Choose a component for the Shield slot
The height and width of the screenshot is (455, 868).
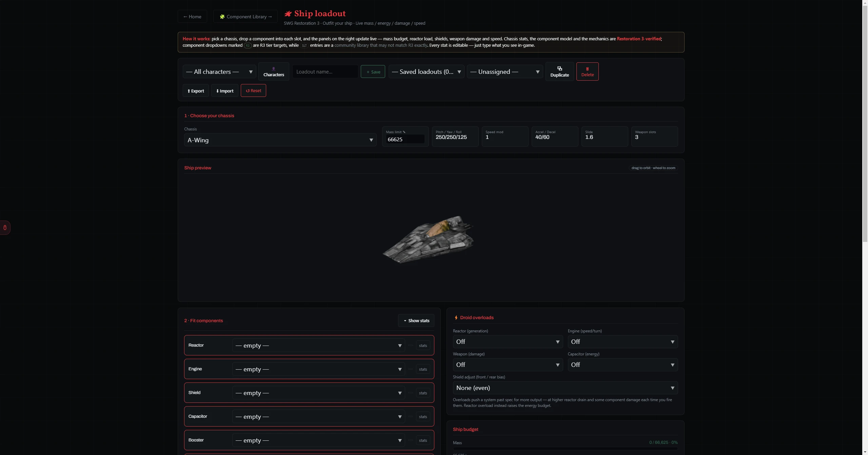pyautogui.click(x=318, y=393)
